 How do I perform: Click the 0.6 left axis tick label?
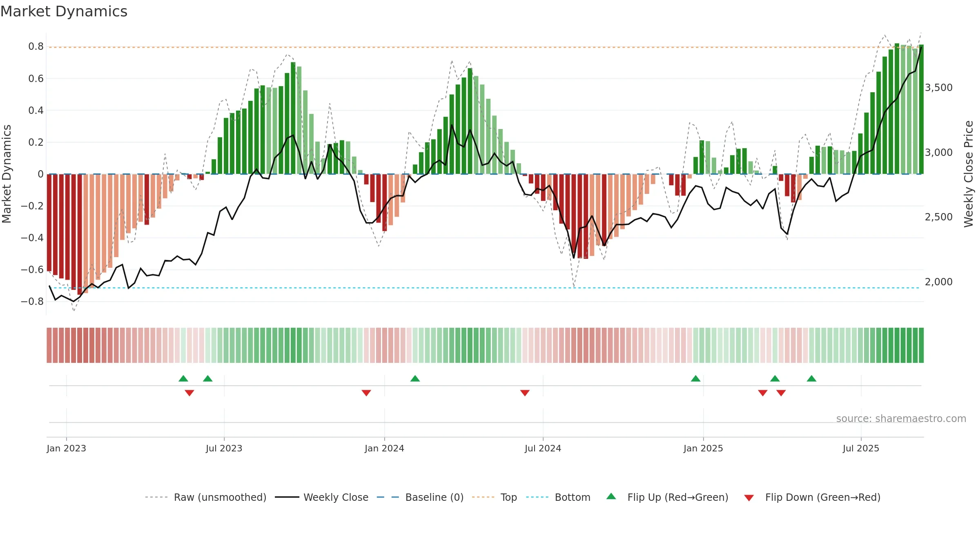(36, 78)
